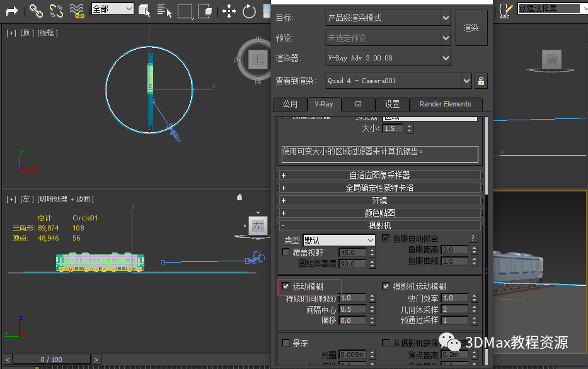Open the 创建选择集 named selection dropdown
This screenshot has height=369, width=588.
(x=553, y=8)
